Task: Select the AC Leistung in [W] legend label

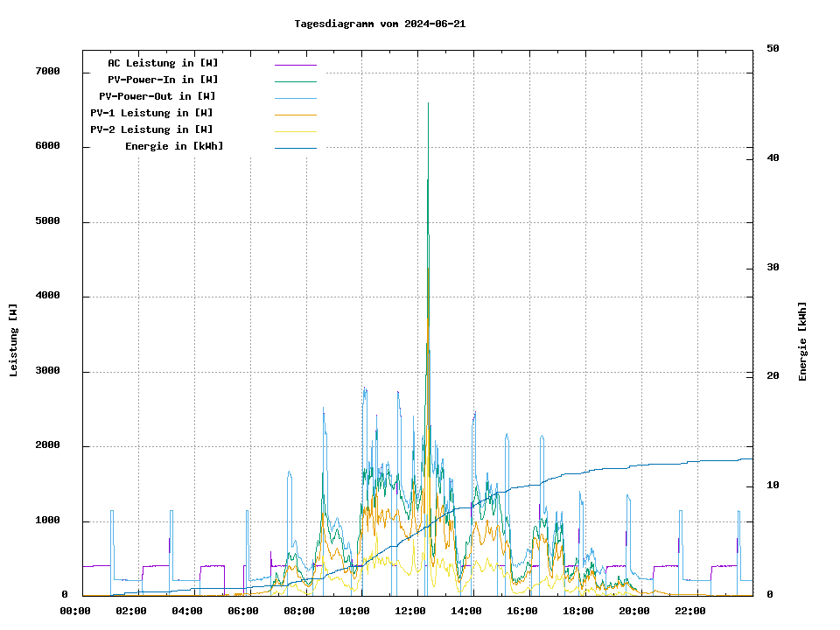Action: 163,63
